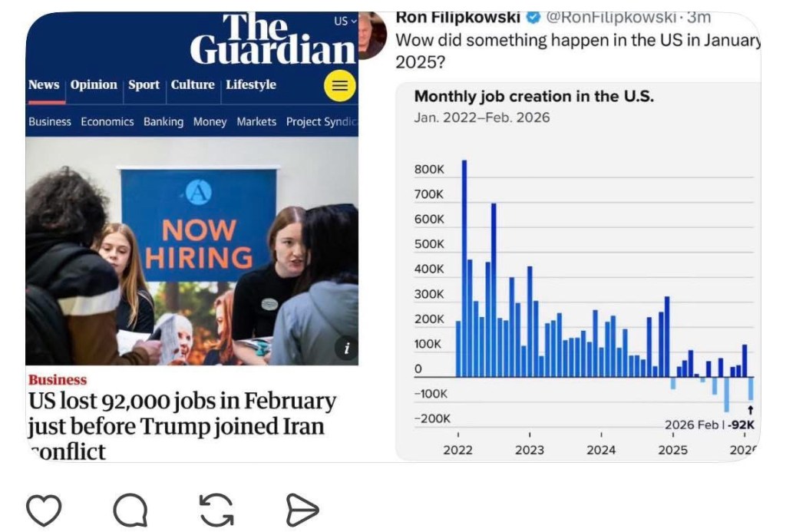Open the Banking subsection link
786x532 pixels.
(163, 121)
